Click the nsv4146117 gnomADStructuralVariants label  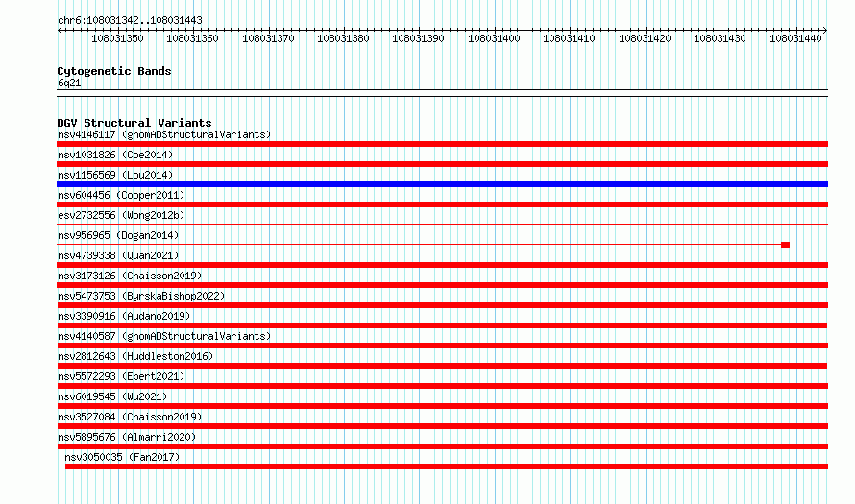click(x=164, y=134)
